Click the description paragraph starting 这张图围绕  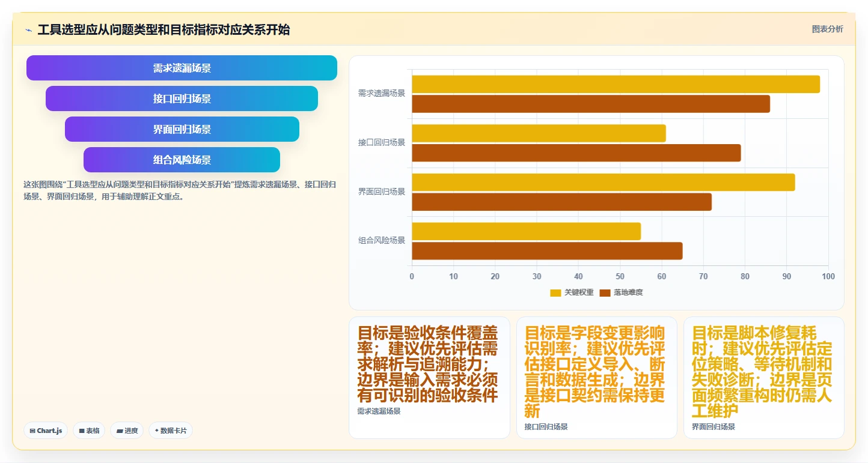[x=180, y=190]
